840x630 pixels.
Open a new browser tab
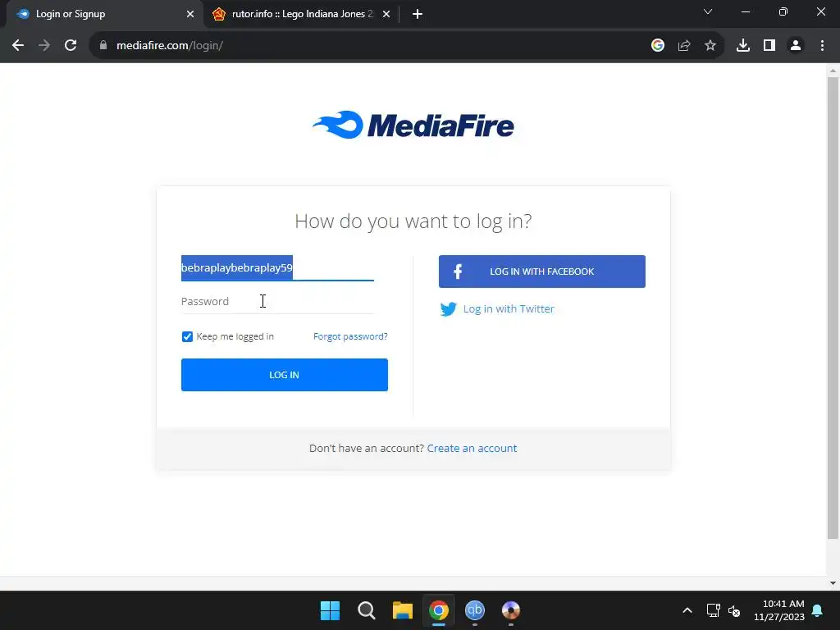tap(418, 15)
